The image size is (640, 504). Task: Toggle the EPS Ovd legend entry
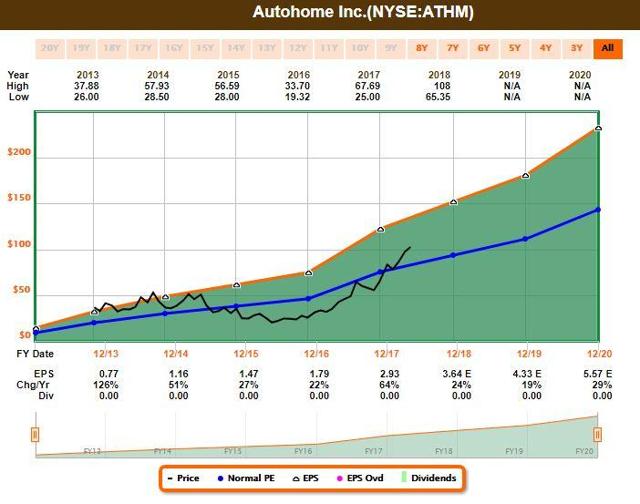tap(360, 478)
